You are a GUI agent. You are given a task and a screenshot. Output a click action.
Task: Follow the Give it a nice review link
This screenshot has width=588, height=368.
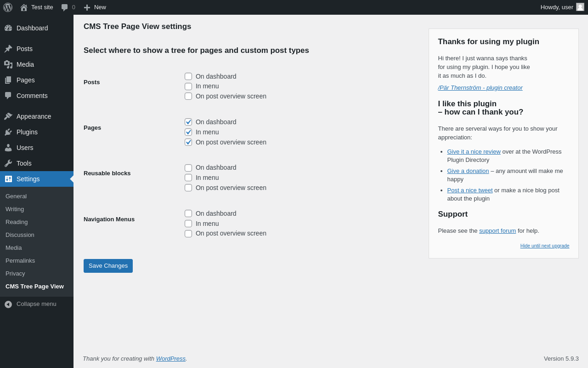[474, 151]
